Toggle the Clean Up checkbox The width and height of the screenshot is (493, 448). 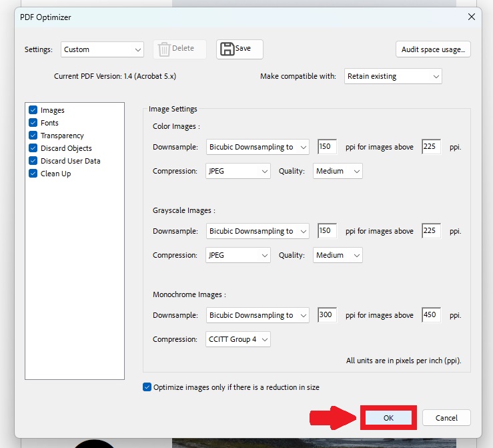(33, 174)
